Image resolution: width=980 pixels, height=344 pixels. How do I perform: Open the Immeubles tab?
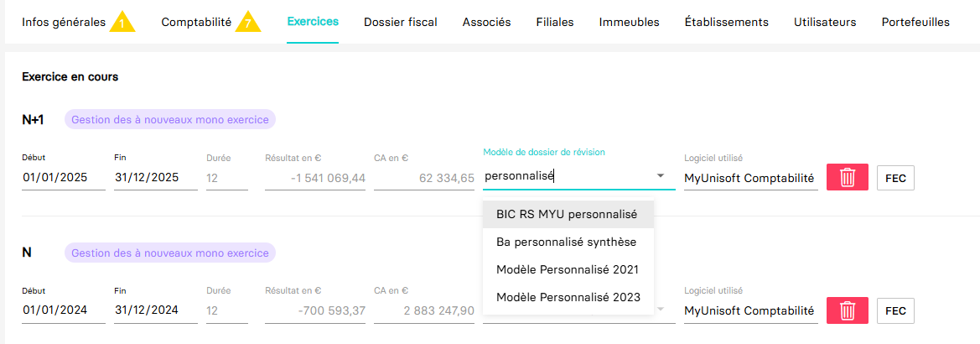[629, 22]
